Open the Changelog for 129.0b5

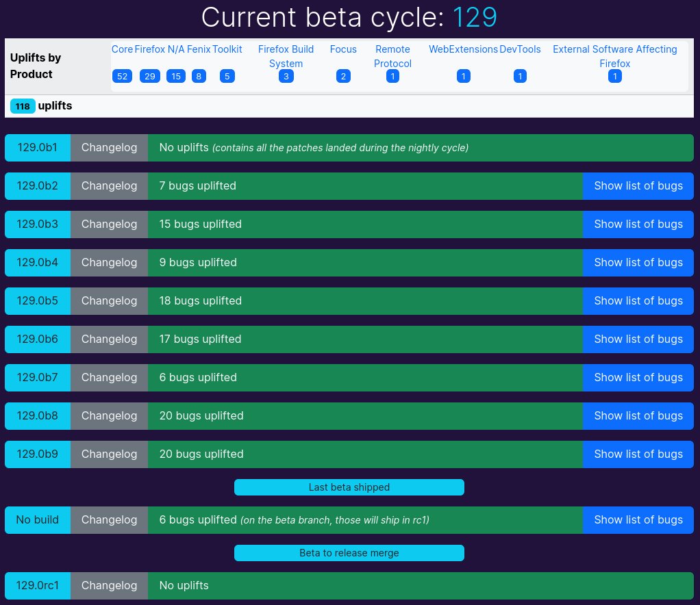(110, 301)
